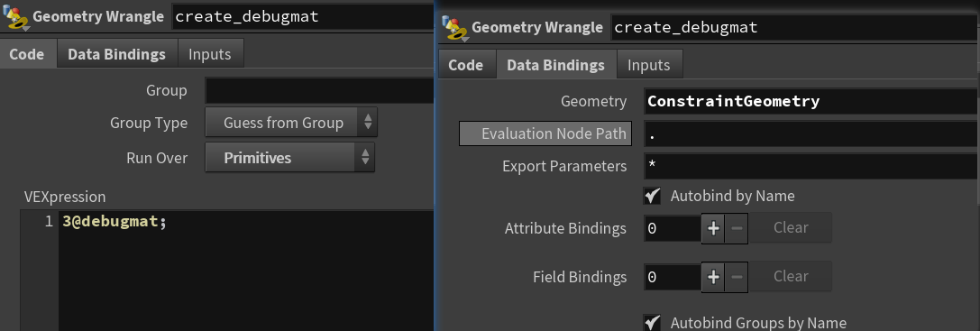This screenshot has height=331, width=980.
Task: Clear the Field Bindings
Action: 791,277
